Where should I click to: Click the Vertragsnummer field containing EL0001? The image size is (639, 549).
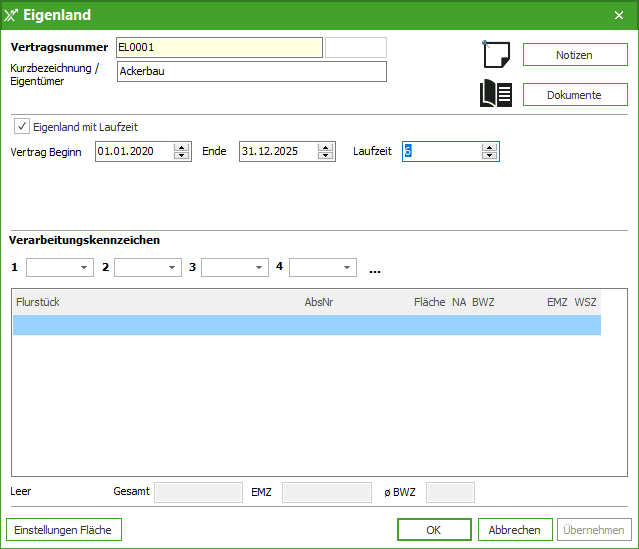pyautogui.click(x=219, y=47)
